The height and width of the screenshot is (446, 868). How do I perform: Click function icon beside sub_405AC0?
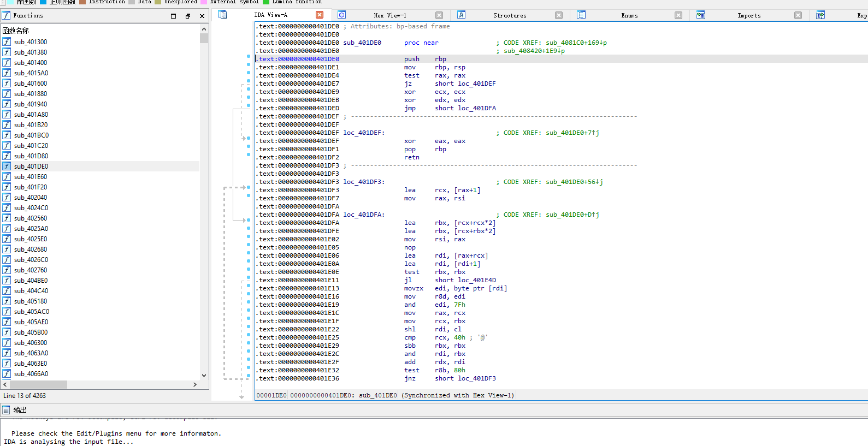7,311
